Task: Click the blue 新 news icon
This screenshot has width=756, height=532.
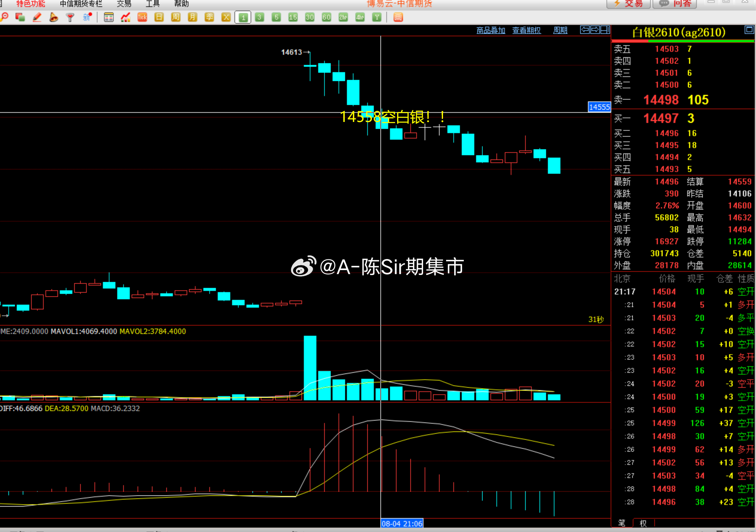Action: (x=87, y=17)
